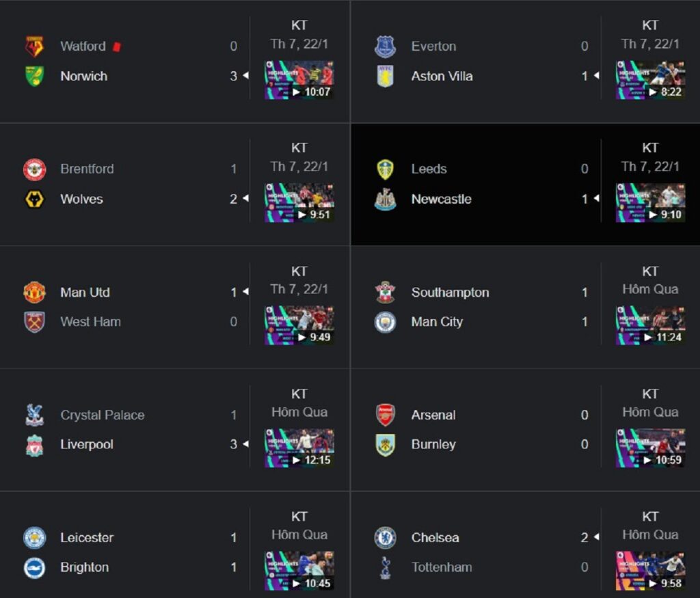Click the Liverpool club crest
700x598 pixels.
(x=34, y=445)
